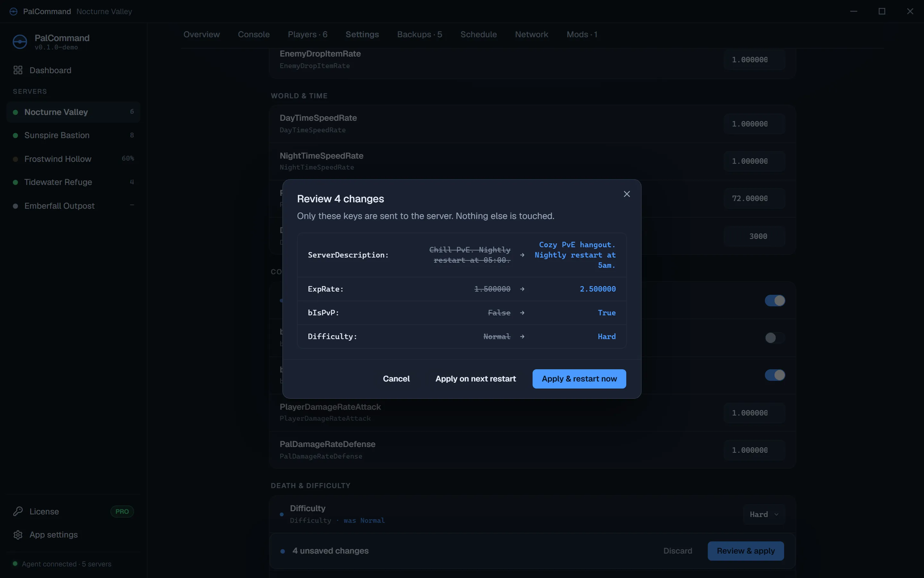Open the Dashboard page

[73, 70]
